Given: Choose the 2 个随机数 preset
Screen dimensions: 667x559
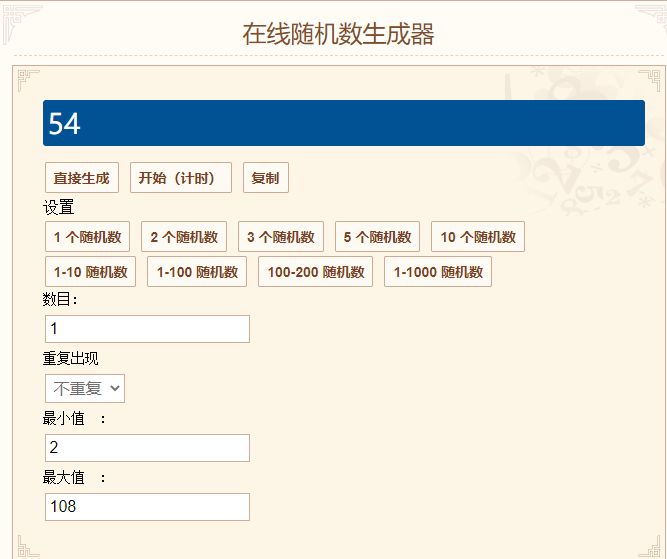Looking at the screenshot, I should pyautogui.click(x=184, y=237).
